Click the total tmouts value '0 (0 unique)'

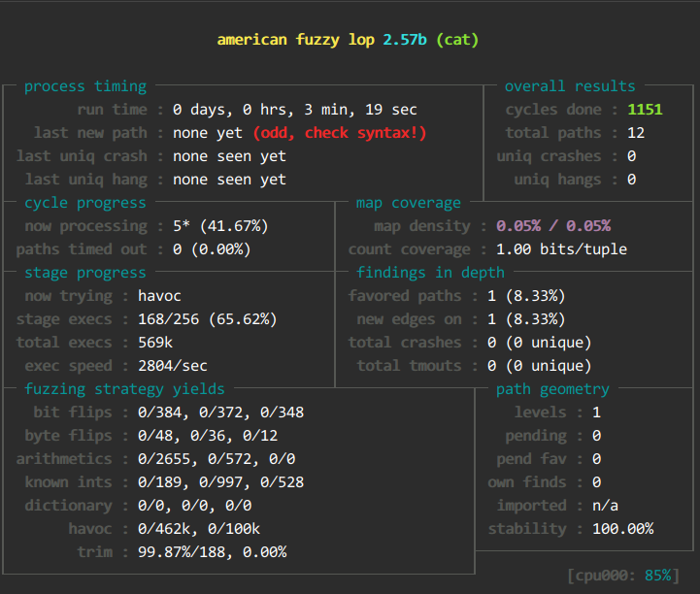point(539,366)
